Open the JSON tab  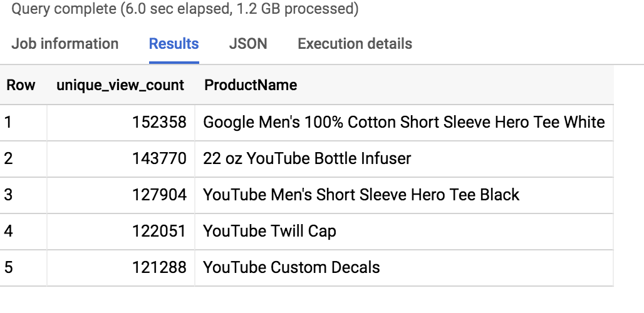pos(248,44)
